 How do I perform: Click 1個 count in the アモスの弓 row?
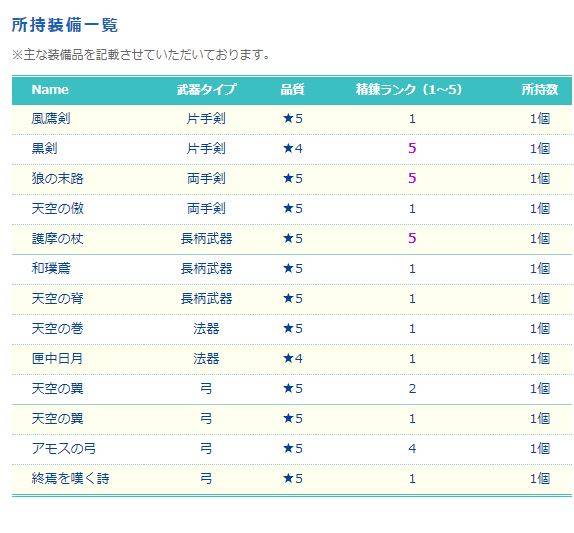pyautogui.click(x=540, y=449)
